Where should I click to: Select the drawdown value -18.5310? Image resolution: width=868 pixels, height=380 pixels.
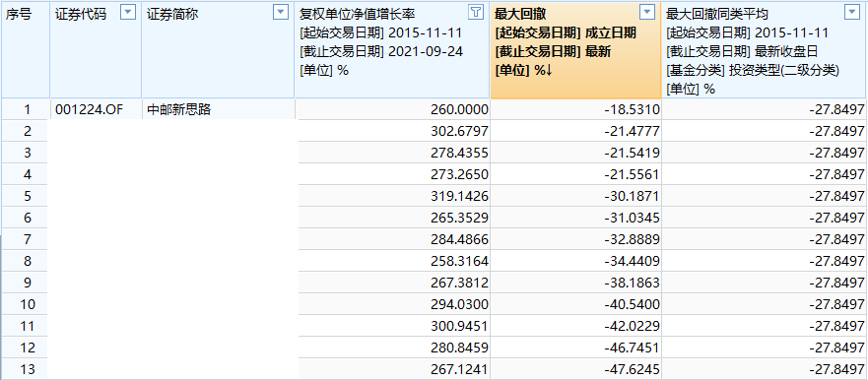coord(633,110)
